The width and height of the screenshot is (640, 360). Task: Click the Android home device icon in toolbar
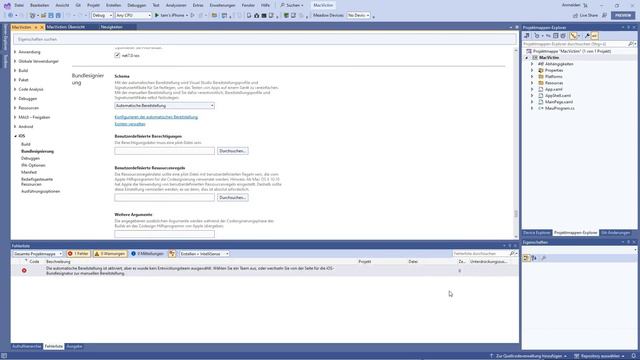(x=256, y=16)
